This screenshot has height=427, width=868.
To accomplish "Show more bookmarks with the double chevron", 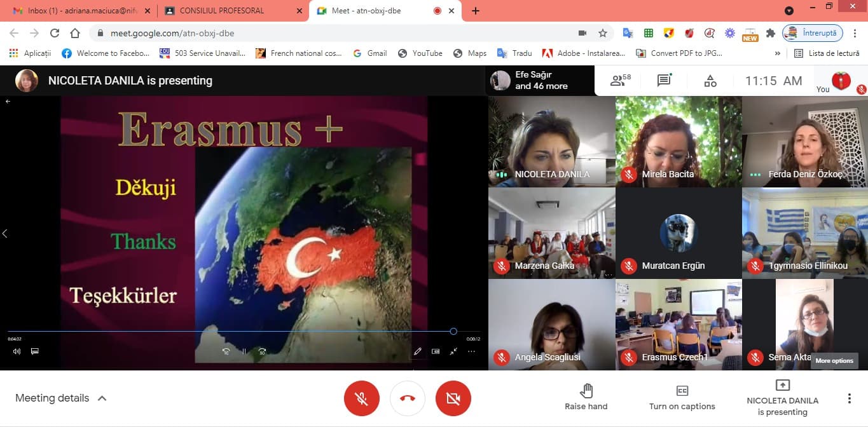I will point(777,53).
